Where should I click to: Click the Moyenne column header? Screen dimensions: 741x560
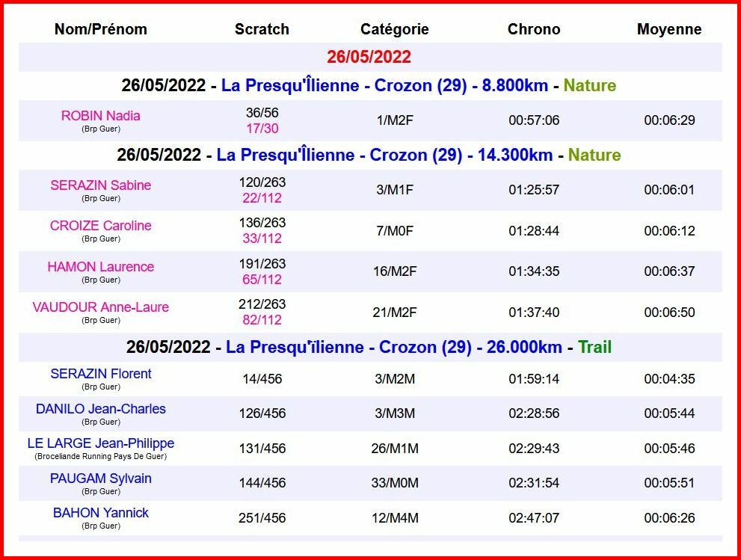click(668, 29)
